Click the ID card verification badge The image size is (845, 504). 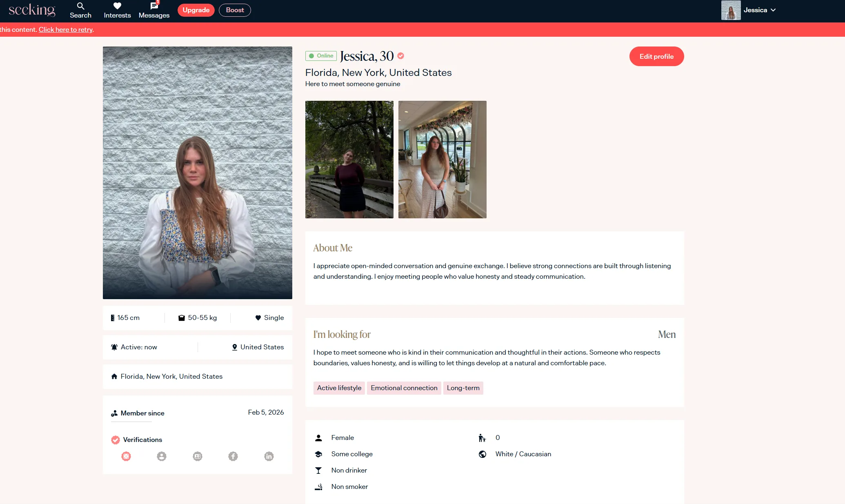point(198,456)
